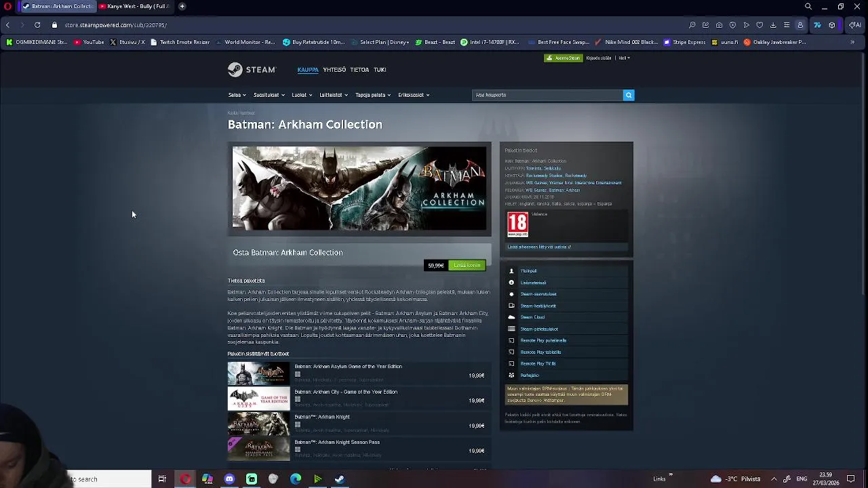Image resolution: width=868 pixels, height=488 pixels.
Task: Show more bookmarks with the chevron
Action: pyautogui.click(x=852, y=42)
